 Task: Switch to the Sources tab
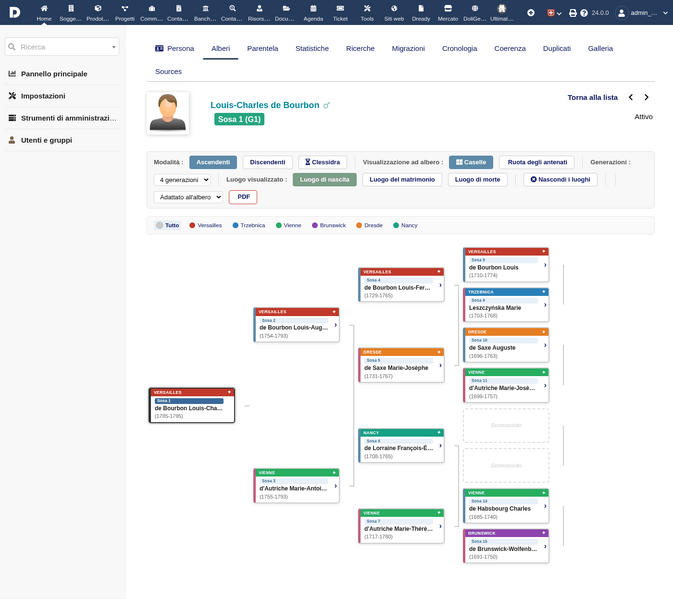pos(168,72)
